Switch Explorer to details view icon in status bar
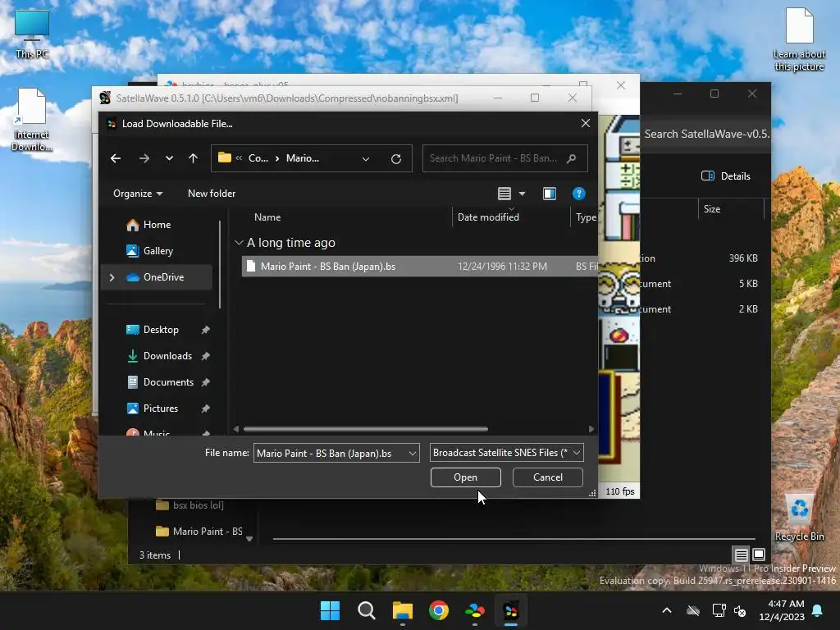 coord(741,555)
